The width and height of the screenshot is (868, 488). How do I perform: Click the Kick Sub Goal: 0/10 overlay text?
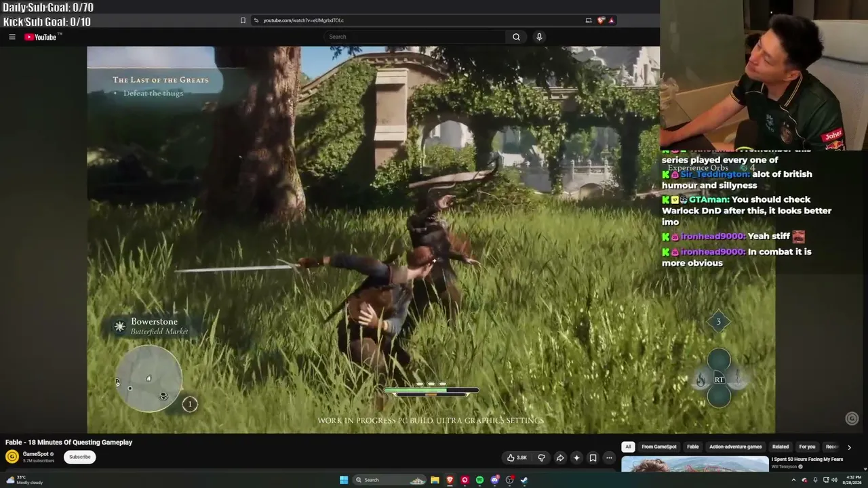[47, 22]
